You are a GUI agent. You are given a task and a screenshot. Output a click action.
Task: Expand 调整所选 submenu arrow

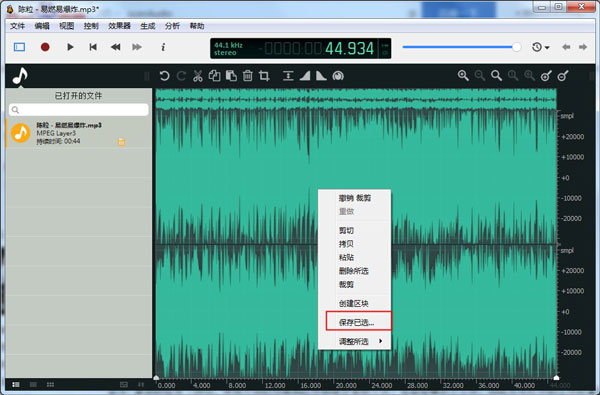coord(380,341)
